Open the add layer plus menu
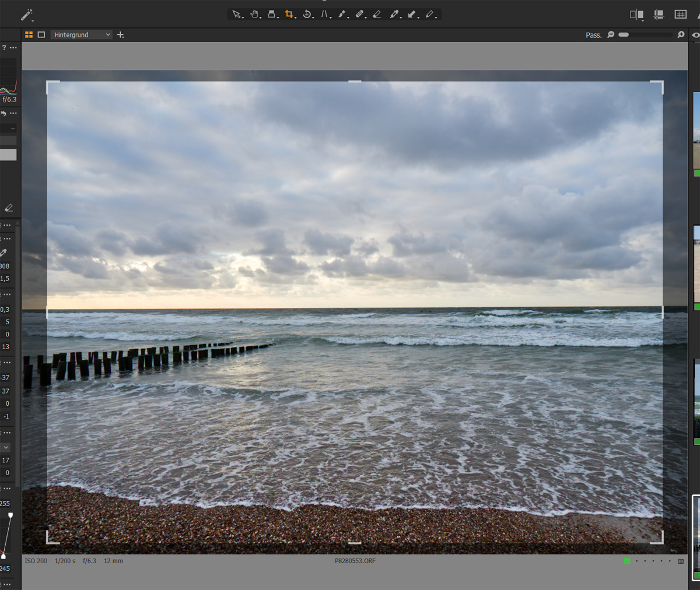Screen dimensions: 700x590 point(121,35)
